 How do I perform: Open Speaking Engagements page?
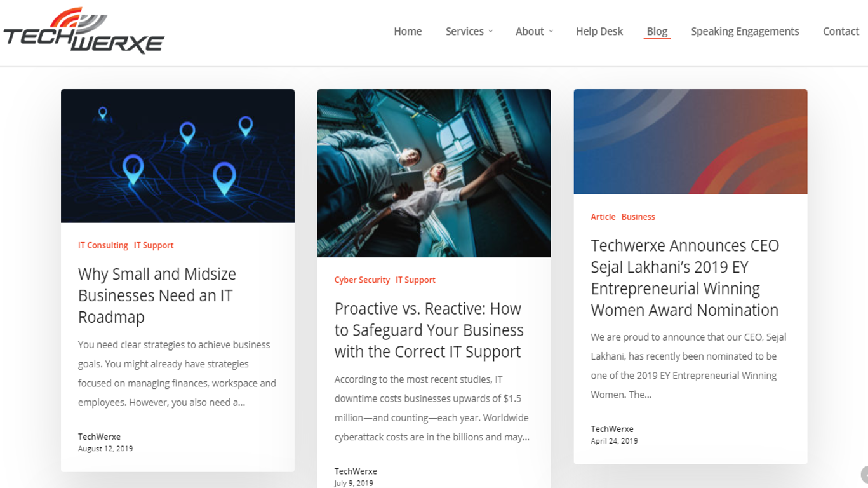[745, 31]
